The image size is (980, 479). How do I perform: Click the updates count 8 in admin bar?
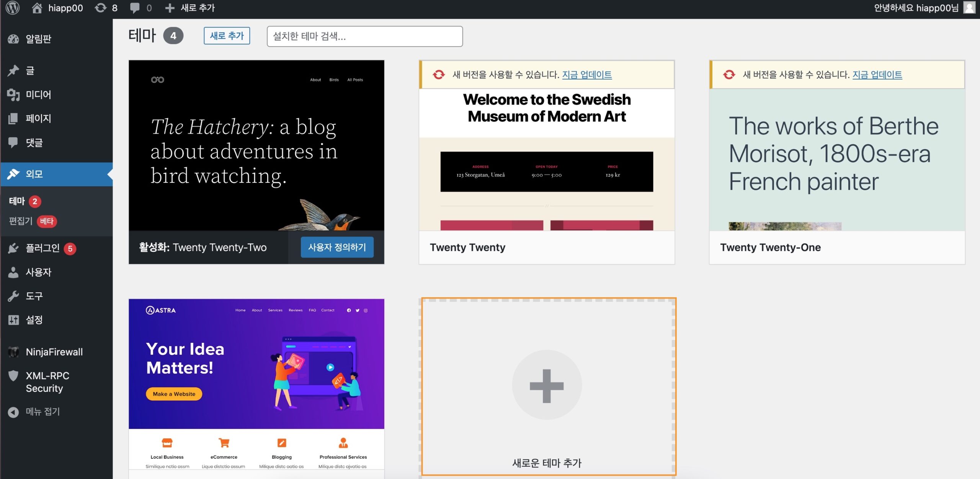(x=114, y=8)
